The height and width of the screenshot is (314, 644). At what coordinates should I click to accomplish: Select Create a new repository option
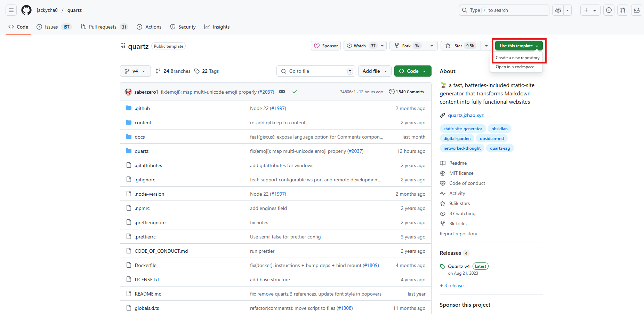[x=517, y=58]
